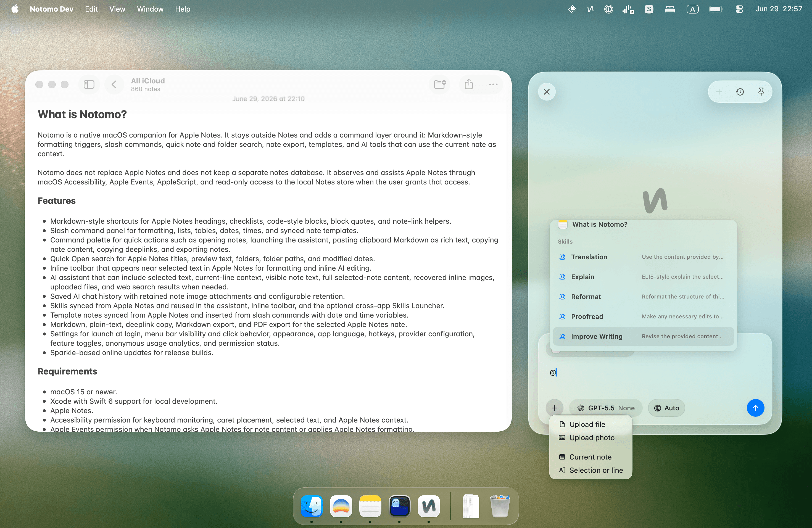Open the Apple menu
Viewport: 812px width, 528px height.
pos(15,9)
